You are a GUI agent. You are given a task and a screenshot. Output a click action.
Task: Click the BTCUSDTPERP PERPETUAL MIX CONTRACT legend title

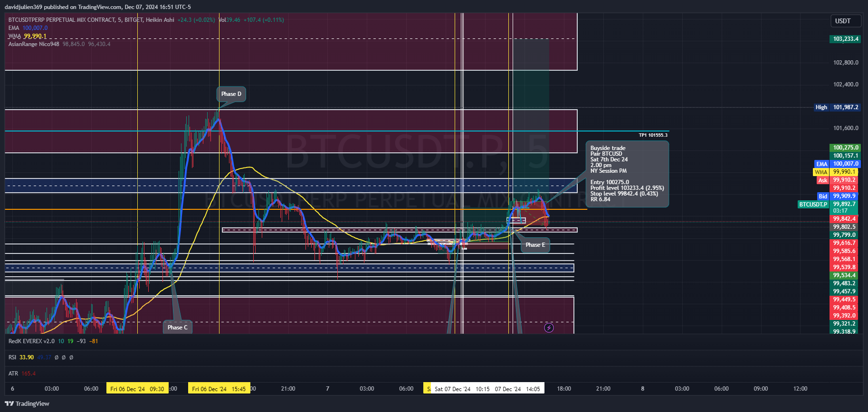[x=91, y=20]
